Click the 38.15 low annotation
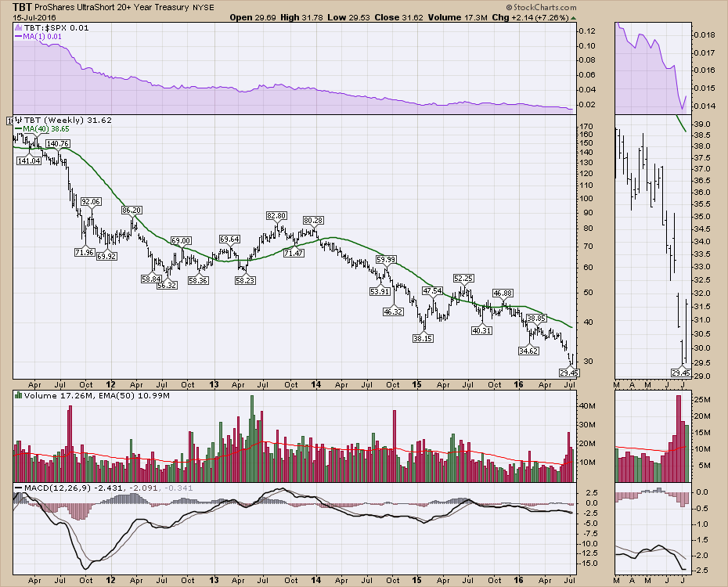This screenshot has width=728, height=587. [x=423, y=338]
